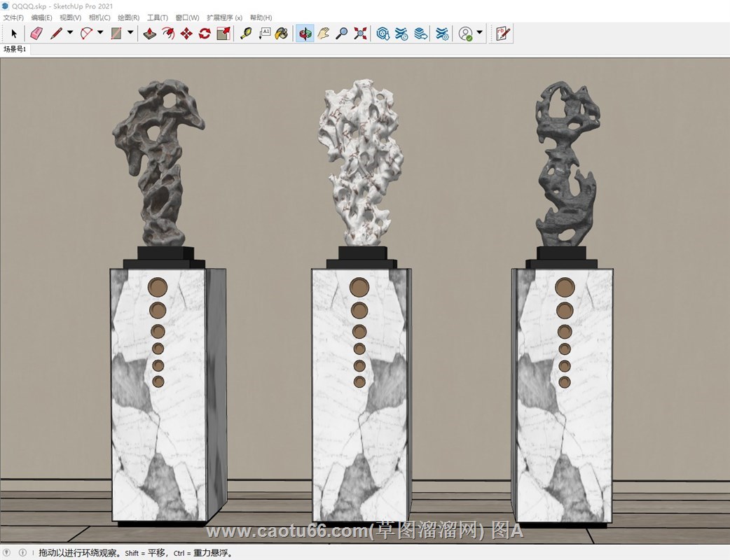The width and height of the screenshot is (730, 560).
Task: Toggle the active Orbit tool
Action: coord(305,33)
